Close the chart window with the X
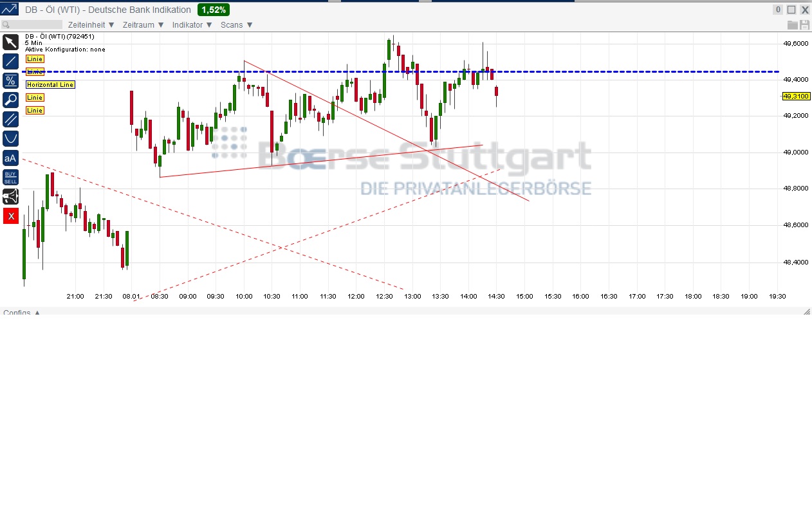The width and height of the screenshot is (812, 507). tap(804, 10)
